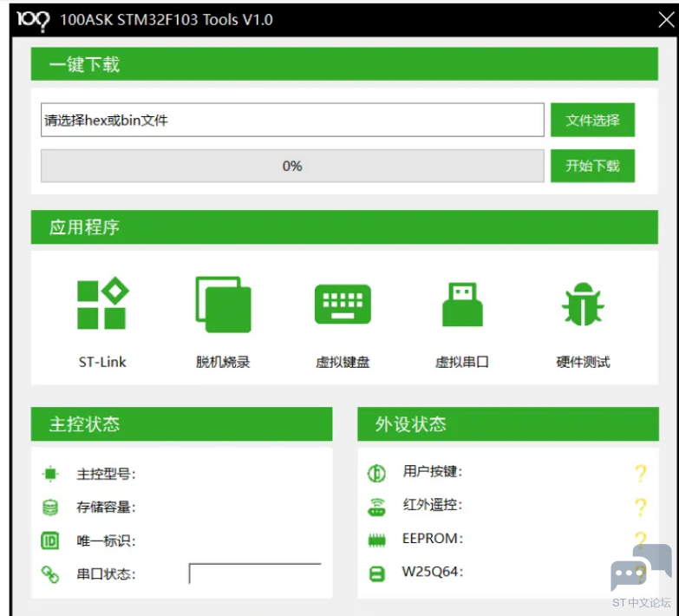Click the link icon beside 串口状态

click(x=50, y=574)
